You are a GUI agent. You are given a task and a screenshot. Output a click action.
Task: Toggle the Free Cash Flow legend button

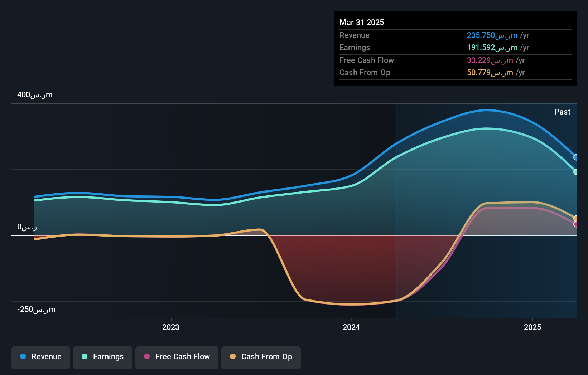[x=177, y=357]
